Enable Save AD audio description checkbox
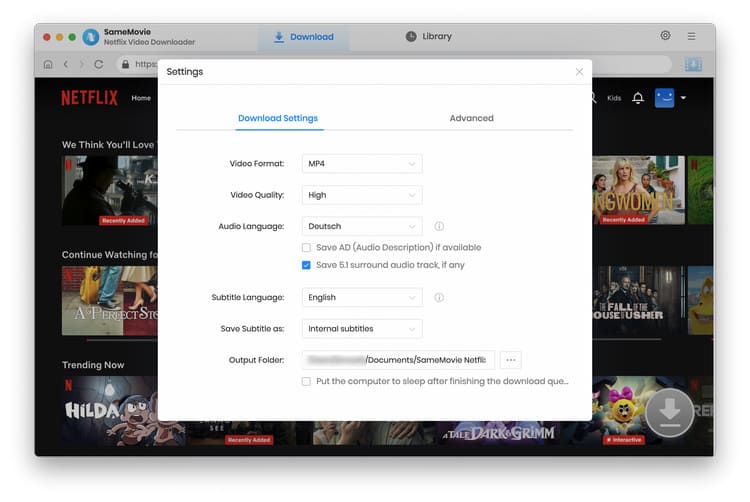Viewport: 750px width, 502px height. click(x=306, y=248)
